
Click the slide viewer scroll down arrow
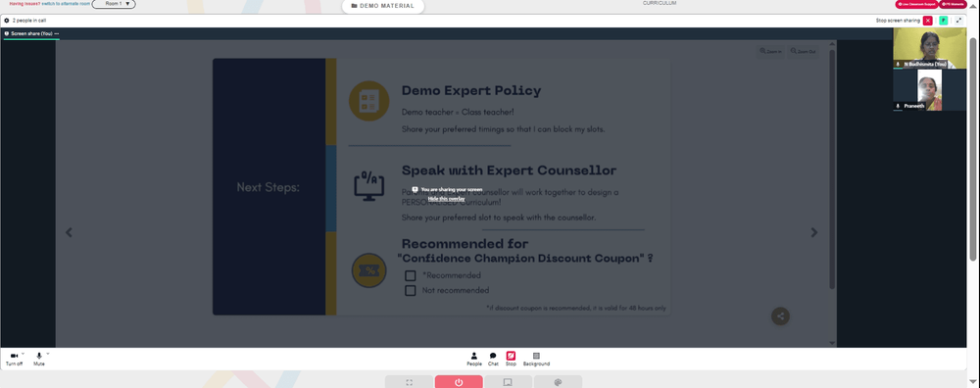832,342
